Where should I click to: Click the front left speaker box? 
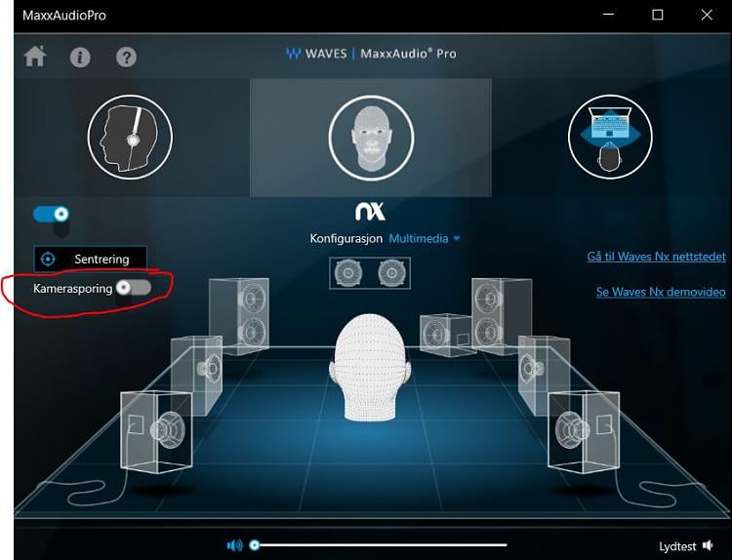point(156,431)
